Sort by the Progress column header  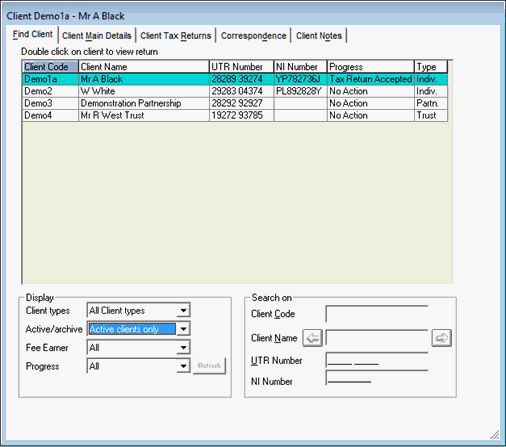pos(371,67)
